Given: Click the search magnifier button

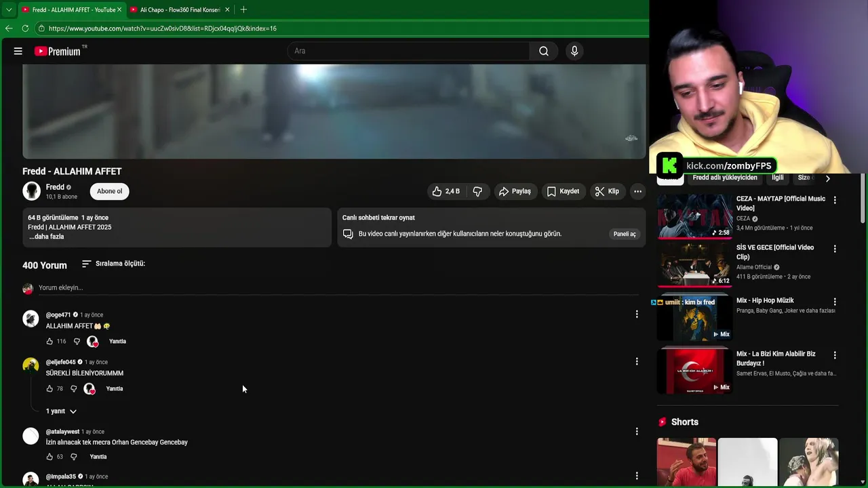Looking at the screenshot, I should coord(544,51).
